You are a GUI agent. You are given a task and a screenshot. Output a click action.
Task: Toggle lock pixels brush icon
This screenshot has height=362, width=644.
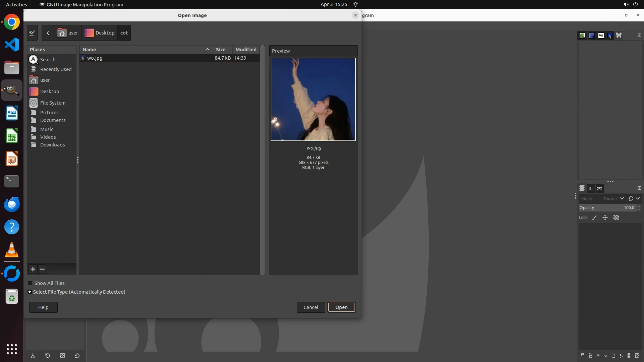point(594,218)
